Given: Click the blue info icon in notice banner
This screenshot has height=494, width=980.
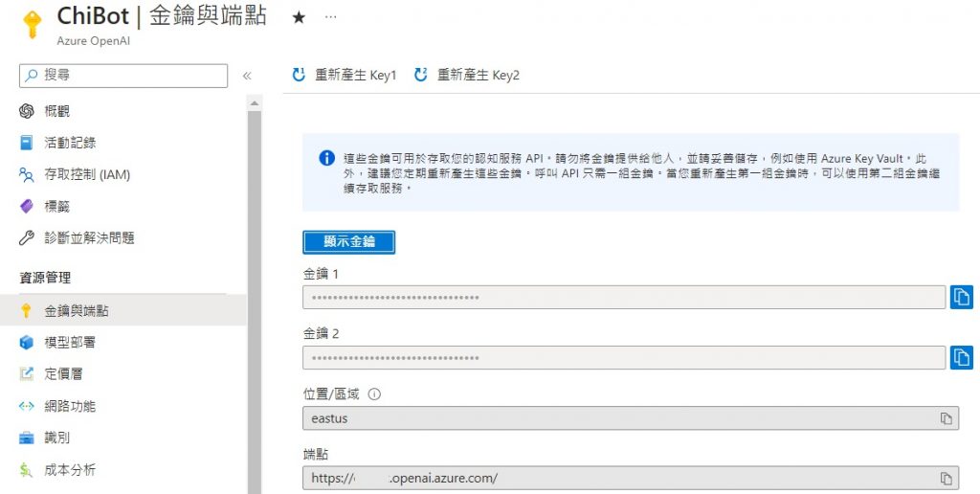Looking at the screenshot, I should 327,158.
